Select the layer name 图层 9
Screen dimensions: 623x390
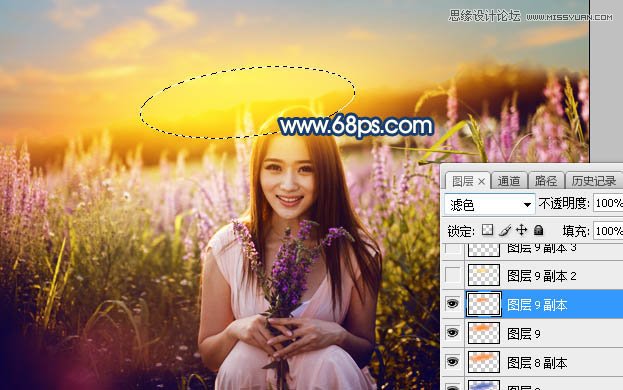(524, 334)
